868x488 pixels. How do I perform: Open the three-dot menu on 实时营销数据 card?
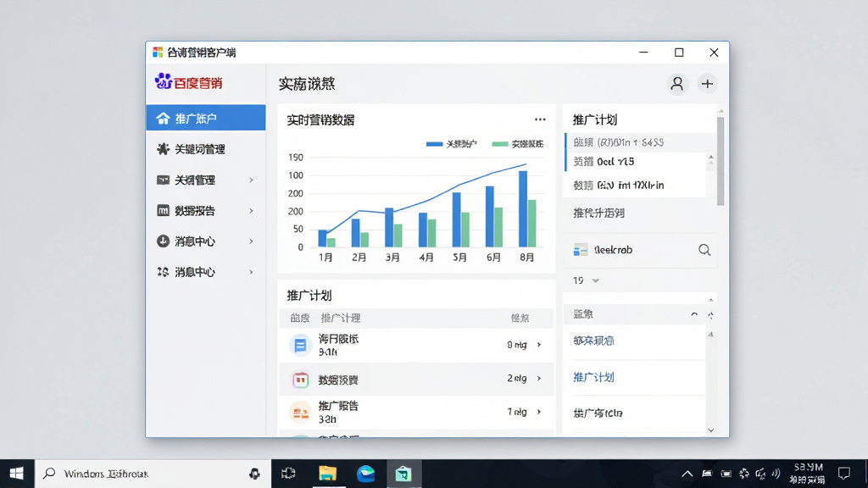point(540,119)
